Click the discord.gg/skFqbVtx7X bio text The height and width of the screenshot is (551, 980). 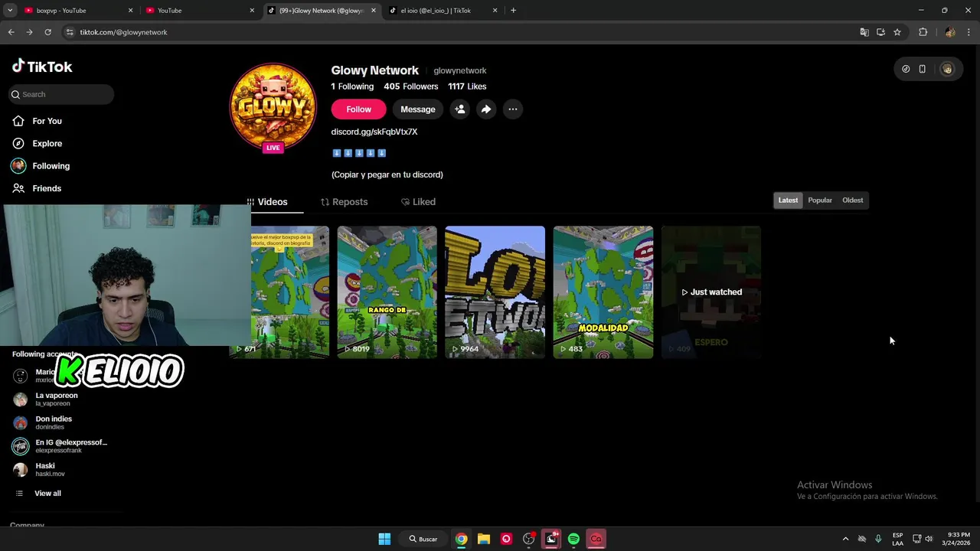(x=374, y=132)
